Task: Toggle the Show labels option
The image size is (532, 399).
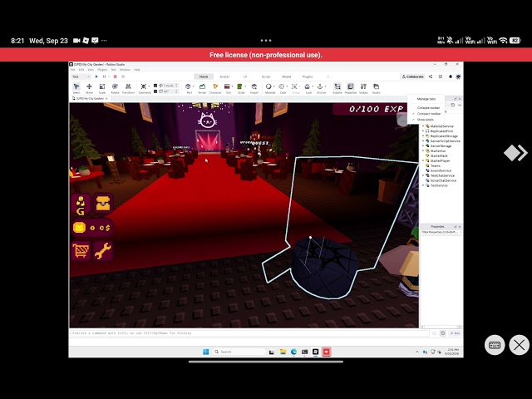Action: point(425,120)
